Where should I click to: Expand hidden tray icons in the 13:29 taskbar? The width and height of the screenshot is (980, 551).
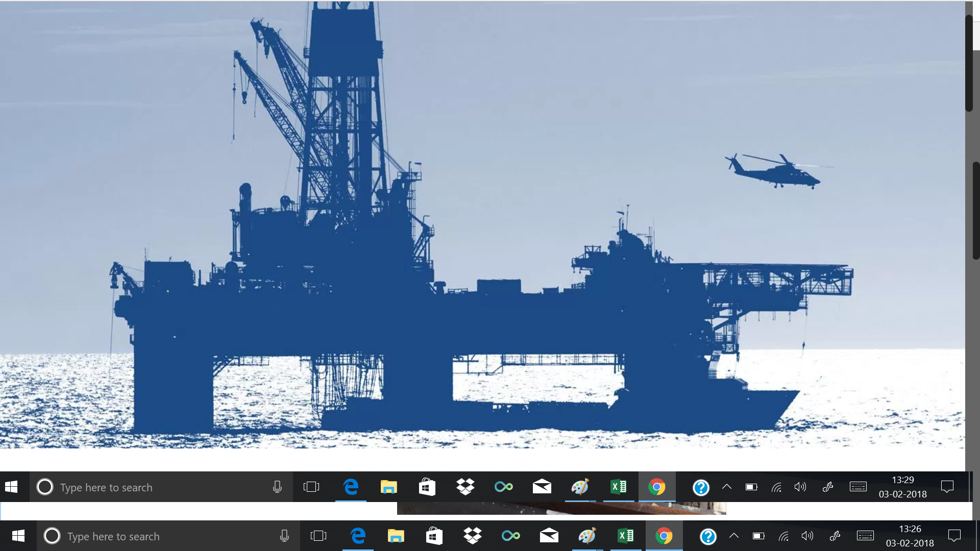726,487
